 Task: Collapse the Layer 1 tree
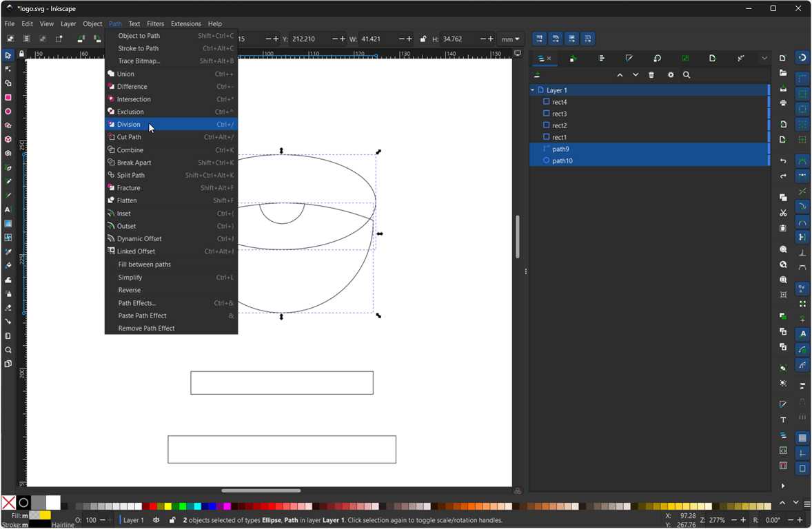point(532,90)
